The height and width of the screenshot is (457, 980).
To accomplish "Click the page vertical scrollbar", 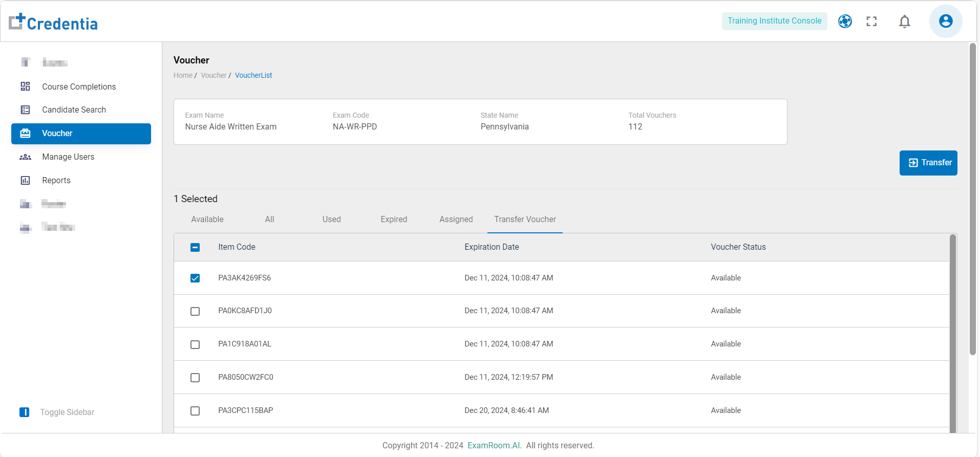I will click(x=972, y=199).
